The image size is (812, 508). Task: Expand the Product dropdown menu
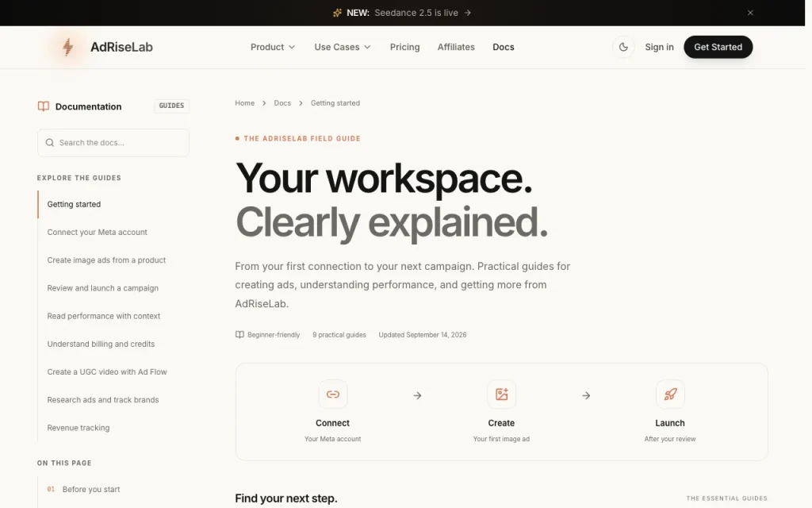[273, 47]
